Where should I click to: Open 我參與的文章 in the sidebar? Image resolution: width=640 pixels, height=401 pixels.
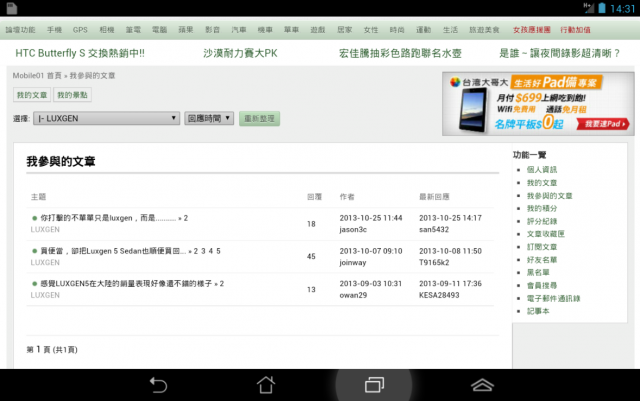pyautogui.click(x=549, y=196)
